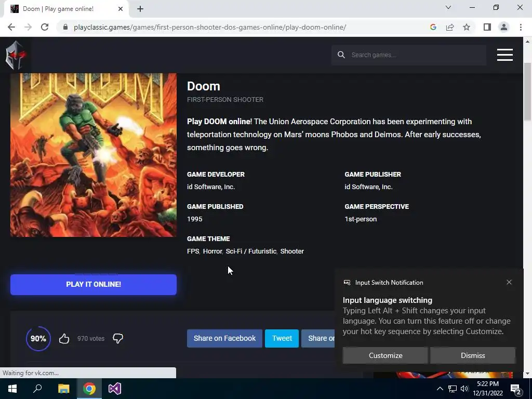The image size is (532, 399).
Task: Click Customize in notification
Action: click(x=385, y=355)
